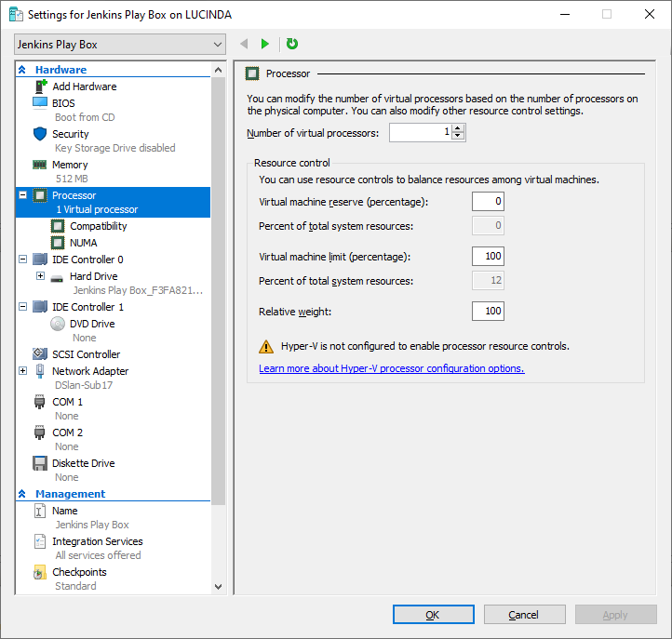
Task: Open Learn more about Hyper-V processor link
Action: 391,368
